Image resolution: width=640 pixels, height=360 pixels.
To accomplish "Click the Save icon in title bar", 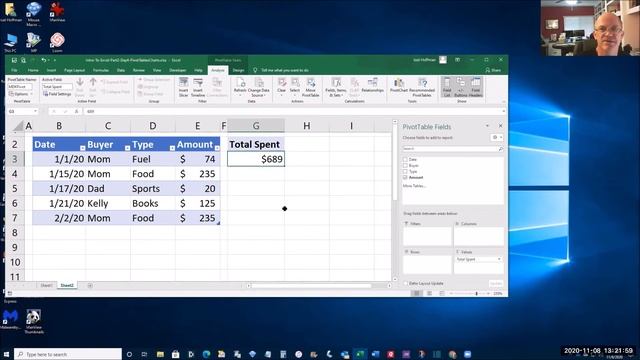I will click(x=14, y=60).
